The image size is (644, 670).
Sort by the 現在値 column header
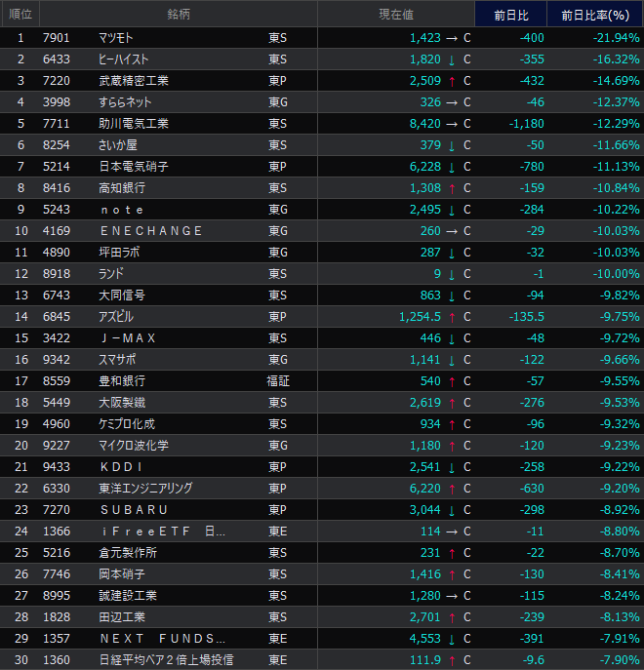pos(396,14)
